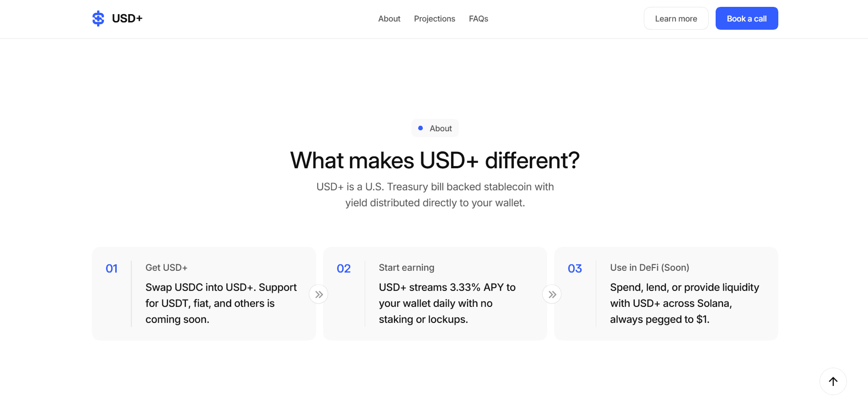Image resolution: width=868 pixels, height=412 pixels.
Task: Open the Projections nav link
Action: (x=434, y=19)
